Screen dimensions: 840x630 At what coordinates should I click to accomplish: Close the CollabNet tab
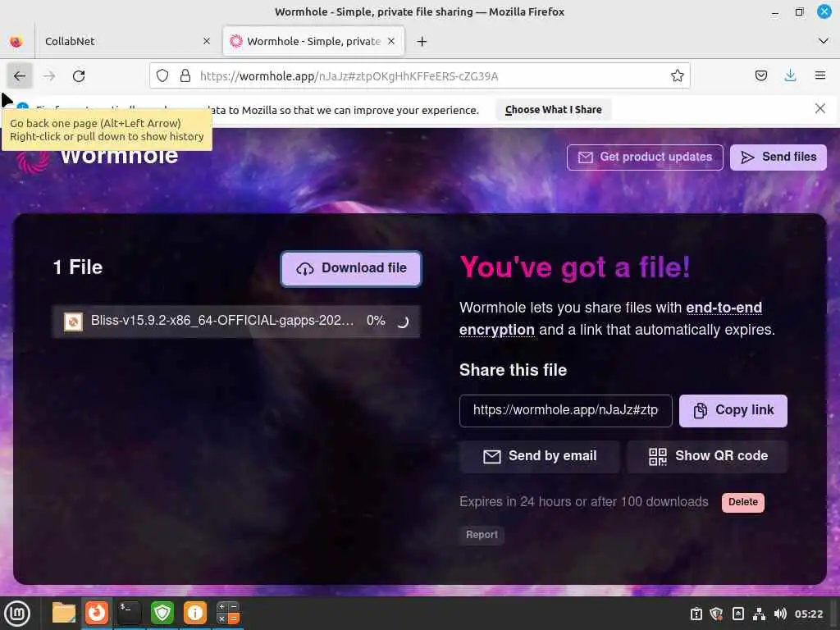coord(207,41)
